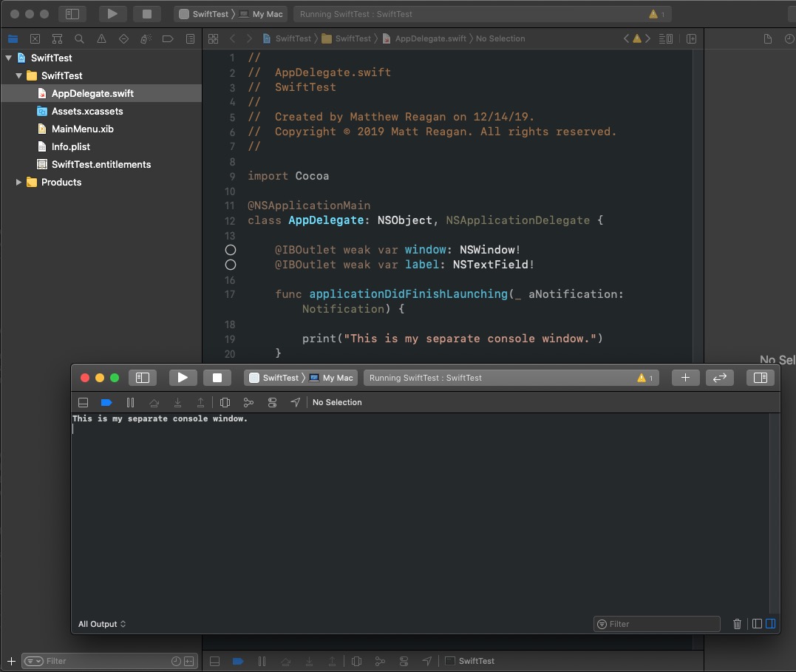Deactivate breakpoints in console window
796x672 pixels.
106,402
